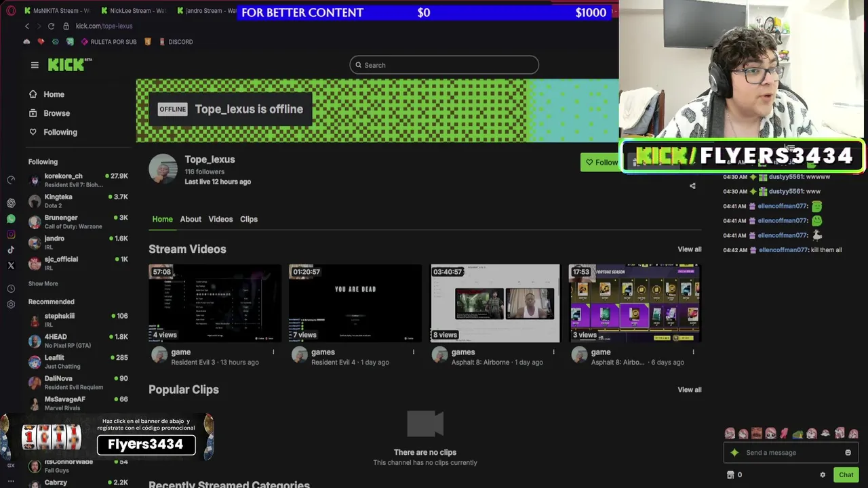Image resolution: width=868 pixels, height=488 pixels.
Task: Click the Kick logo
Action: tap(69, 64)
